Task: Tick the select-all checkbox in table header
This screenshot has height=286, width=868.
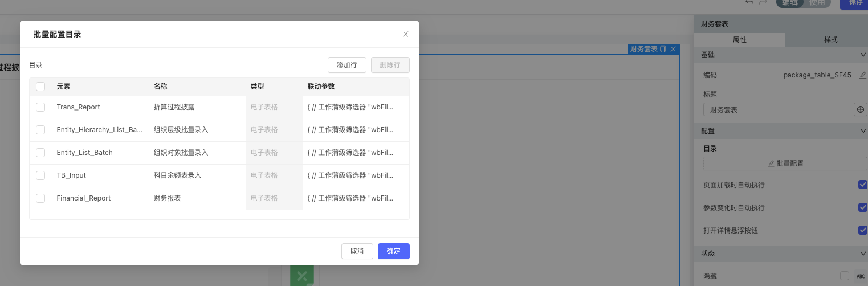Action: [40, 87]
